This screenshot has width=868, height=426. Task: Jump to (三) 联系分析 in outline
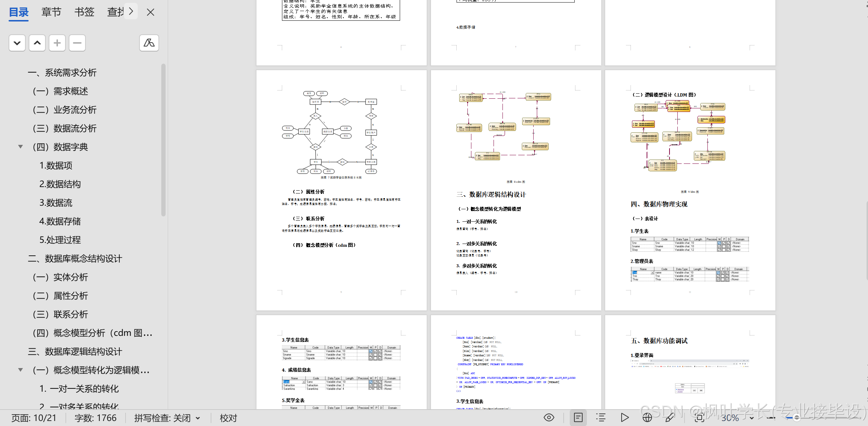click(x=60, y=314)
